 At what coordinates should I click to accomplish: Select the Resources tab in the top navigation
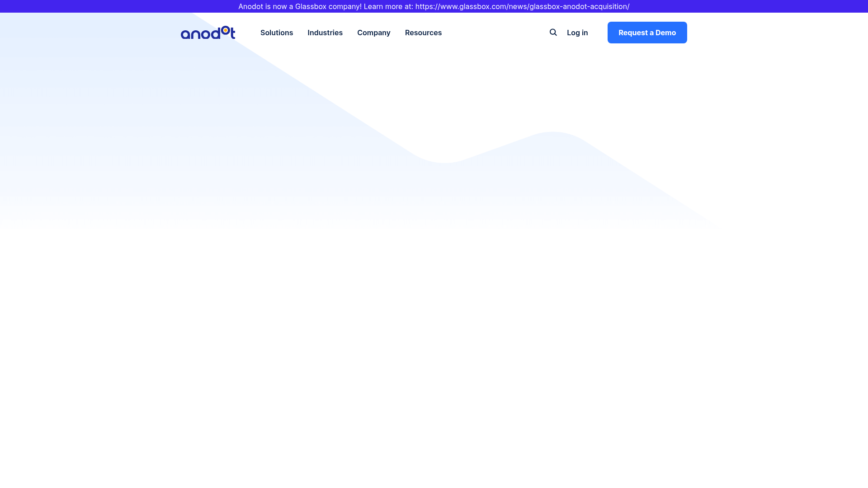[x=423, y=33]
